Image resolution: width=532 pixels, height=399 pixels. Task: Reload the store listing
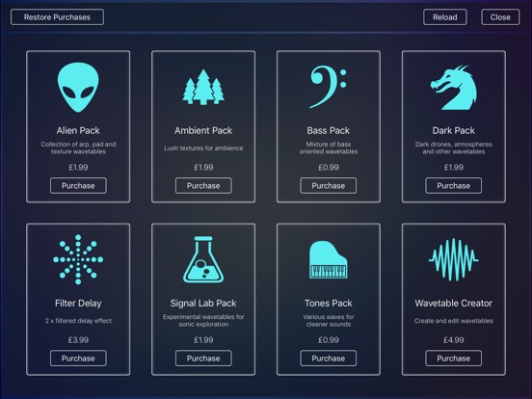click(445, 17)
